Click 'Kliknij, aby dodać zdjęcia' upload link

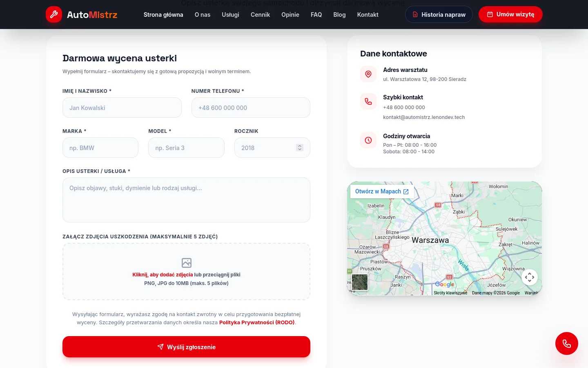click(x=163, y=275)
